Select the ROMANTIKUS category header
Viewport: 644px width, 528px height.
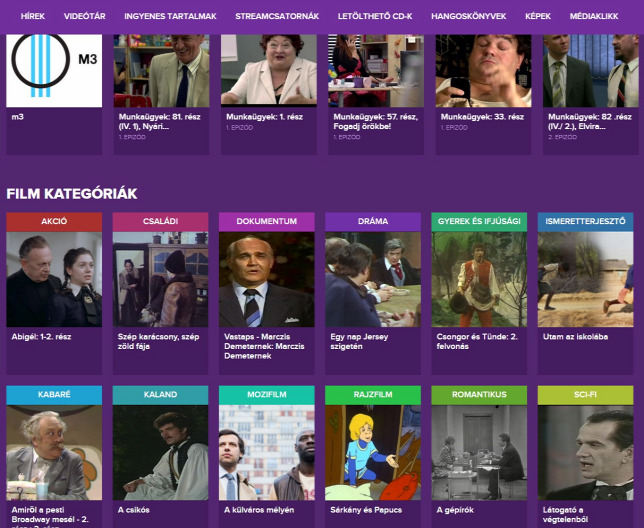click(x=479, y=395)
